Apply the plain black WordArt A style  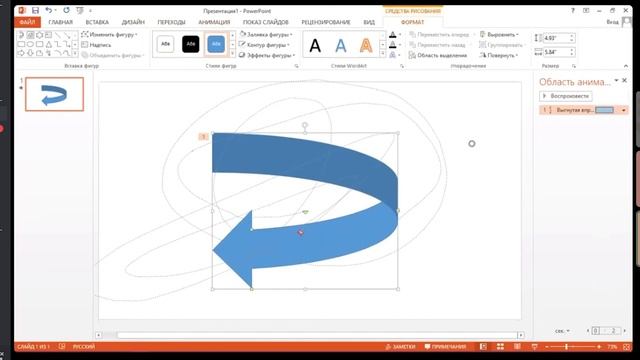point(315,45)
